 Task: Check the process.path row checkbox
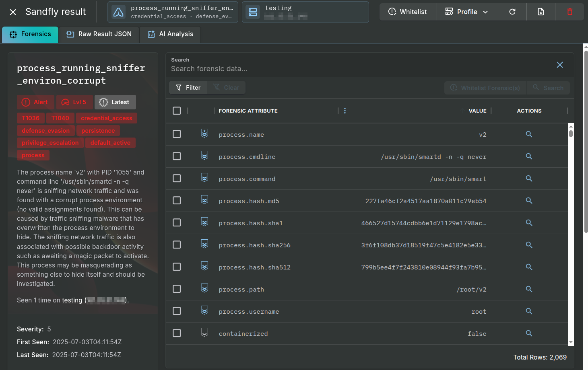177,289
